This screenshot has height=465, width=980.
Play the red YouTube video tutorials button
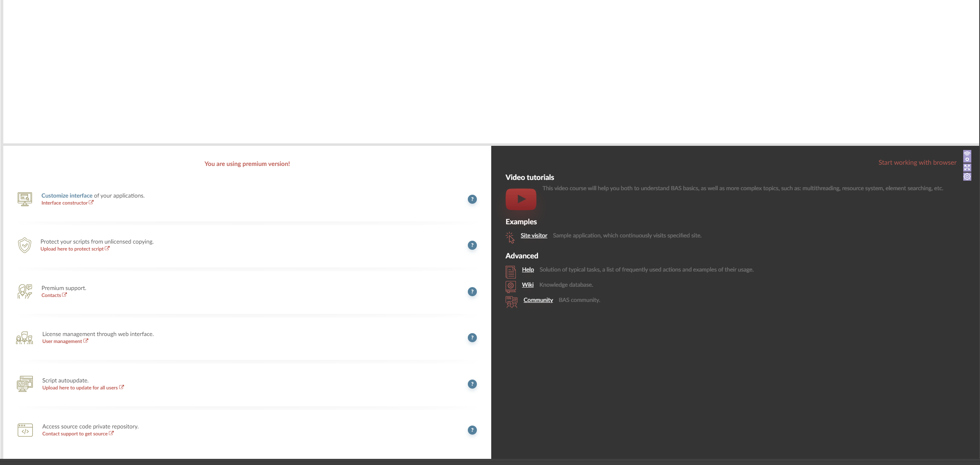521,199
